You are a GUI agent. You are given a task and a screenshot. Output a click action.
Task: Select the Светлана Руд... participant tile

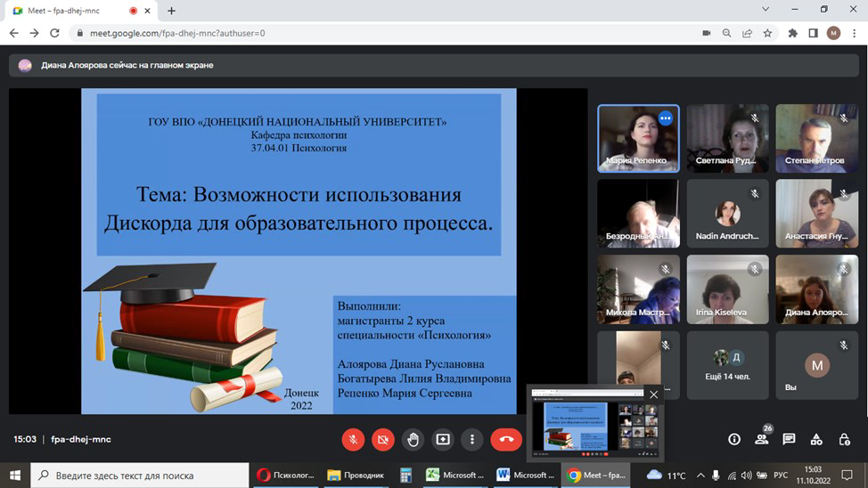point(727,138)
